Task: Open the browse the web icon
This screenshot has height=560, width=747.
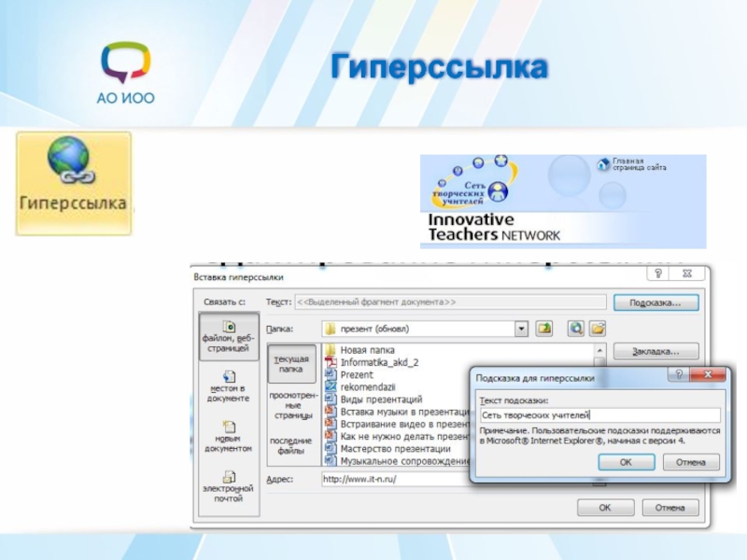Action: coord(576,329)
